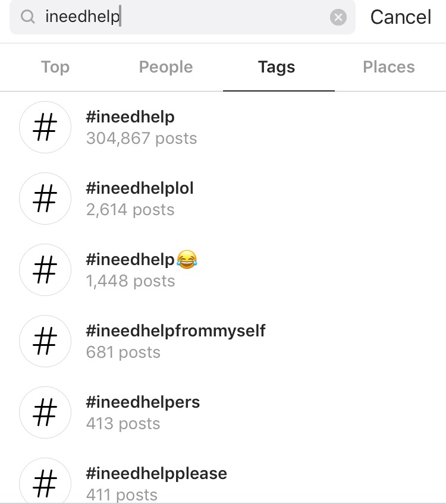The width and height of the screenshot is (446, 504).
Task: Open the #ineedhelpfrommyself tag result
Action: click(x=175, y=331)
